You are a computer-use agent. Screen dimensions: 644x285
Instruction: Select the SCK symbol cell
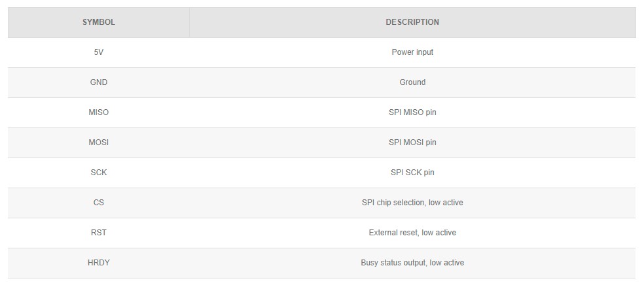point(98,173)
